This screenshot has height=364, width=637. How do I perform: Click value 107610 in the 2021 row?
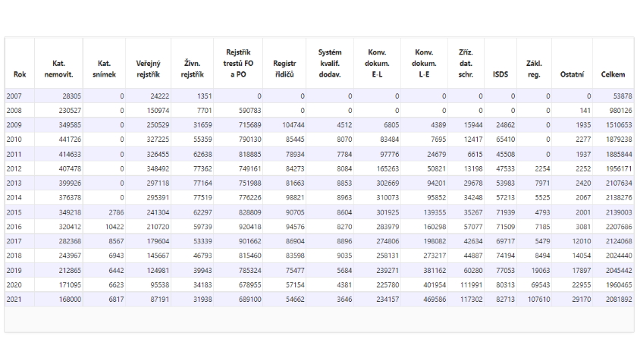[538, 300]
